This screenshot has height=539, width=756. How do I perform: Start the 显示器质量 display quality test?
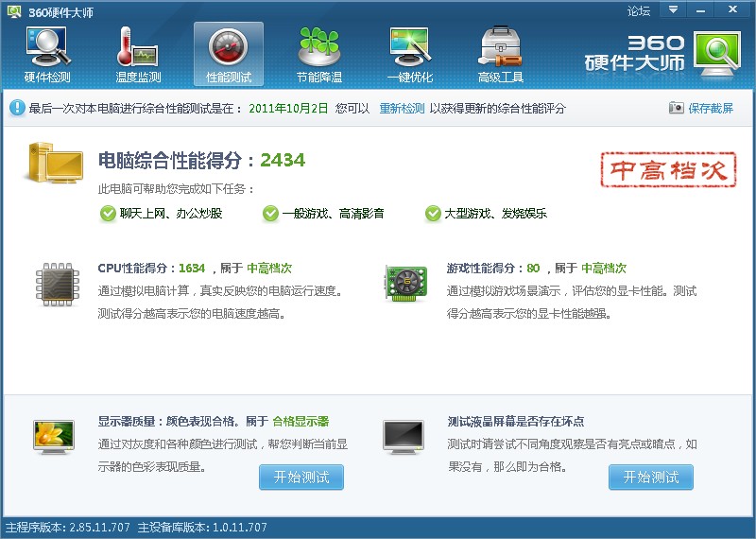pyautogui.click(x=301, y=478)
